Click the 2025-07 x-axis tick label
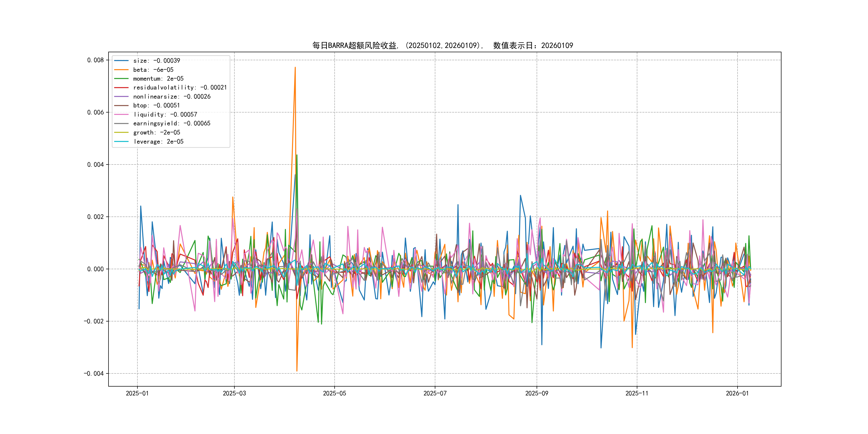 click(x=435, y=393)
